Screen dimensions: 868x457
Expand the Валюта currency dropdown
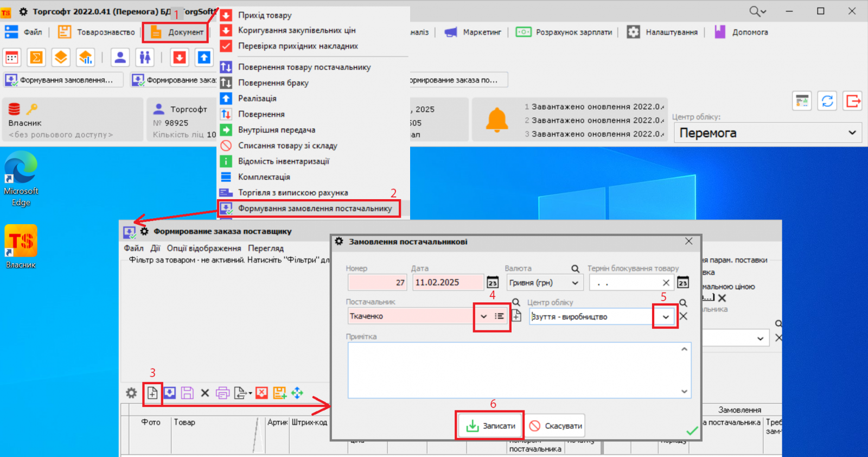click(575, 283)
